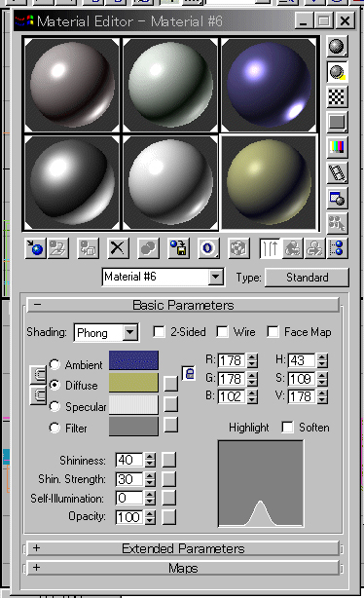The image size is (364, 598).
Task: Click the map button beside Opacity
Action: coord(169,517)
